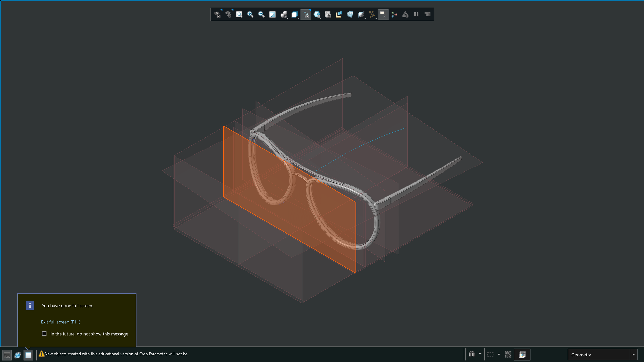Click the 'Exit full screen (F11)' link
644x362 pixels.
click(x=61, y=322)
